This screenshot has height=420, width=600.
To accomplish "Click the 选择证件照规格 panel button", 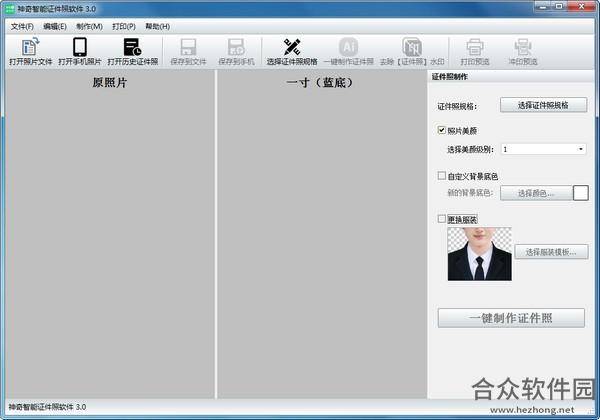I will [x=543, y=105].
